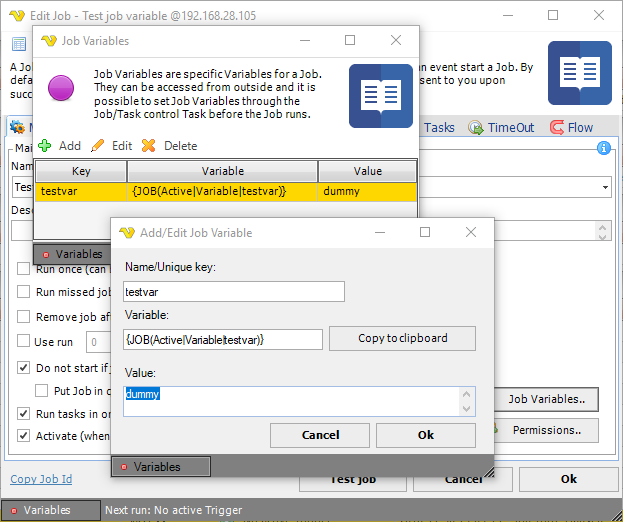The height and width of the screenshot is (522, 623).
Task: Click the Delete cross icon
Action: (x=149, y=146)
